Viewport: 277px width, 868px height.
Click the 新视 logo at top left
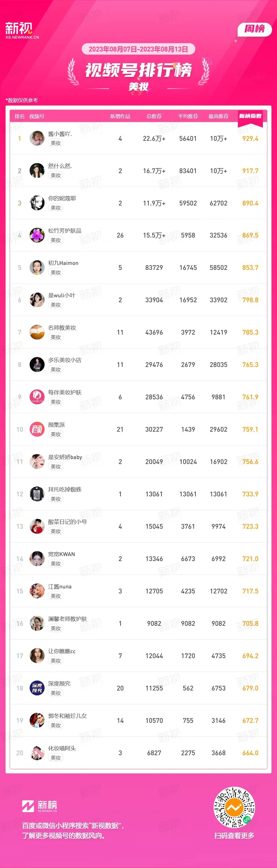[22, 30]
